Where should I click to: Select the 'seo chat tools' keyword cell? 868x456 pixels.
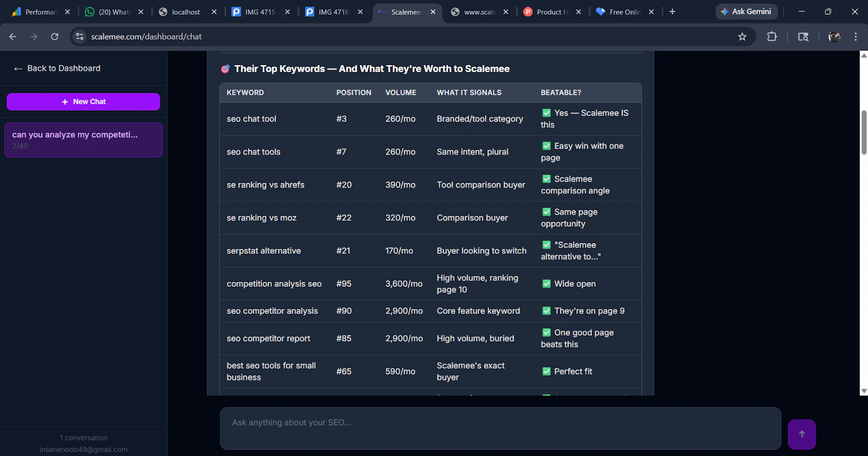tap(254, 152)
